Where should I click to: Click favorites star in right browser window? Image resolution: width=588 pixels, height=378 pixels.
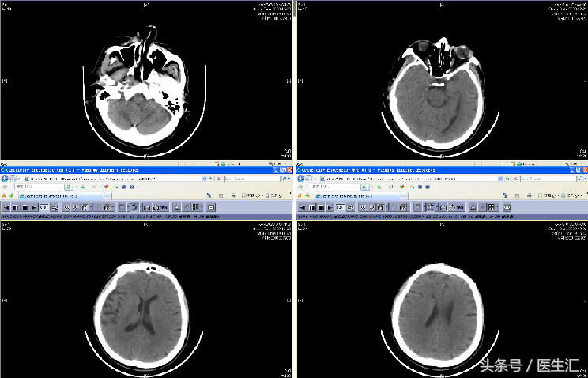299,195
